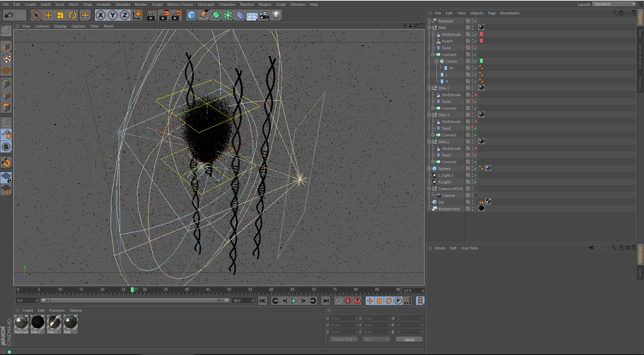The width and height of the screenshot is (644, 355).
Task: Click the Undo arrow icon
Action: [9, 15]
